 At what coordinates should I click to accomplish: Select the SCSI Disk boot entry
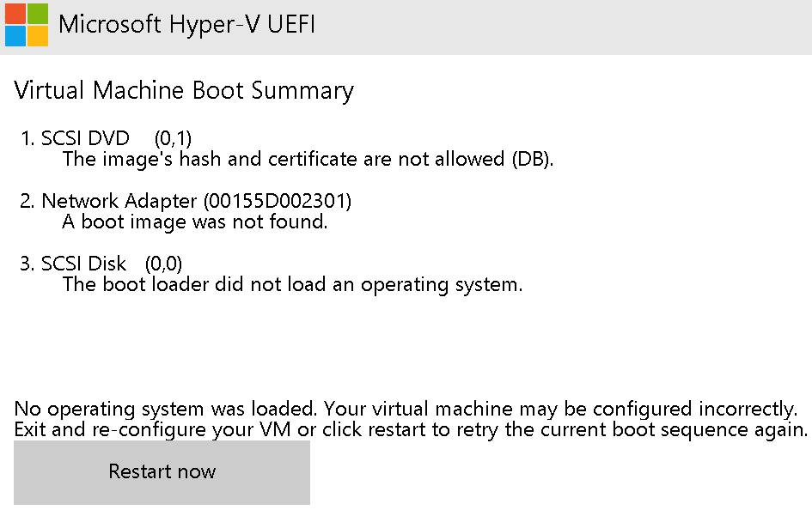point(101,264)
